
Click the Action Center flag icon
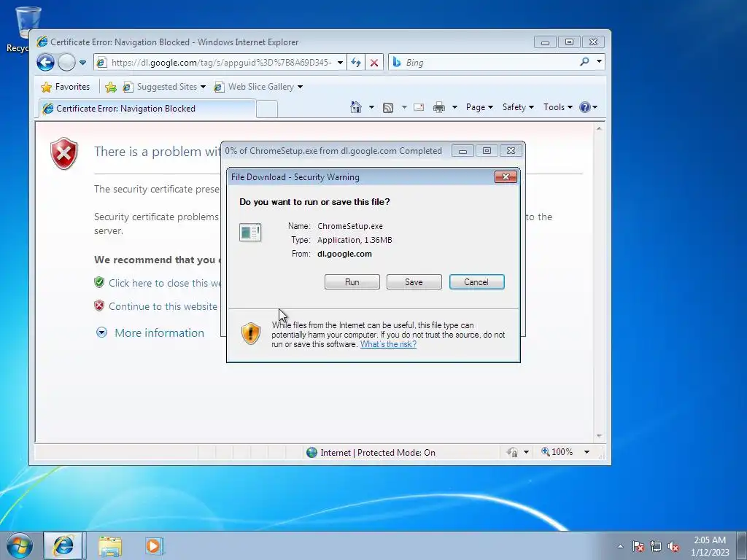(x=638, y=546)
